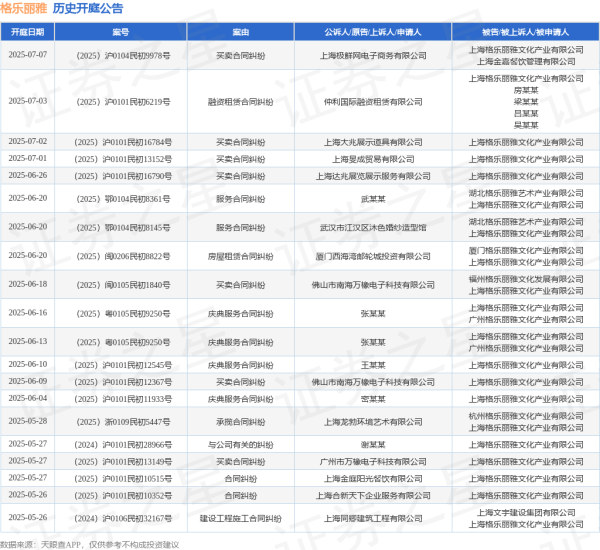Viewport: 600px width, 550px height.
Task: Click the 被告/被上诉人/被申请人 header
Action: click(525, 33)
